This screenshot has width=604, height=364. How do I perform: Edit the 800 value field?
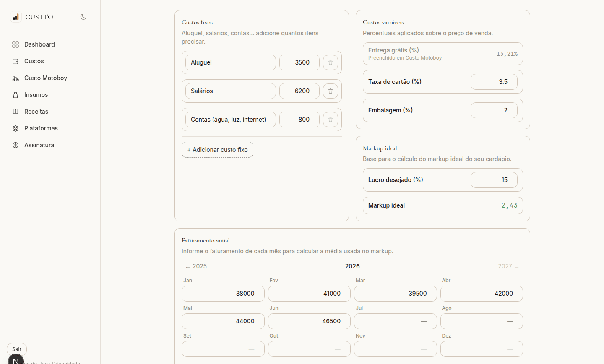299,120
